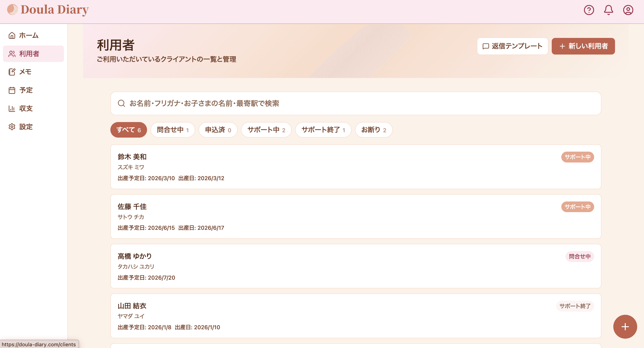The image size is (644, 348).
Task: Filter by 問合せ中
Action: [173, 130]
